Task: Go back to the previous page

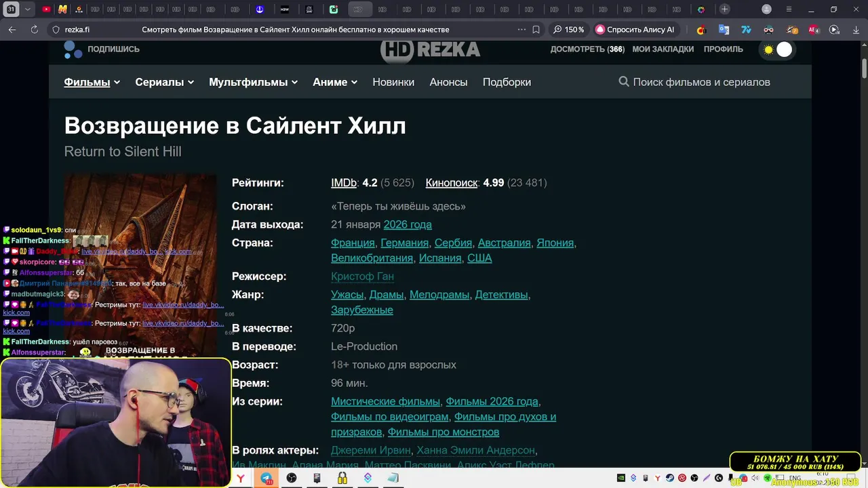Action: (x=12, y=30)
